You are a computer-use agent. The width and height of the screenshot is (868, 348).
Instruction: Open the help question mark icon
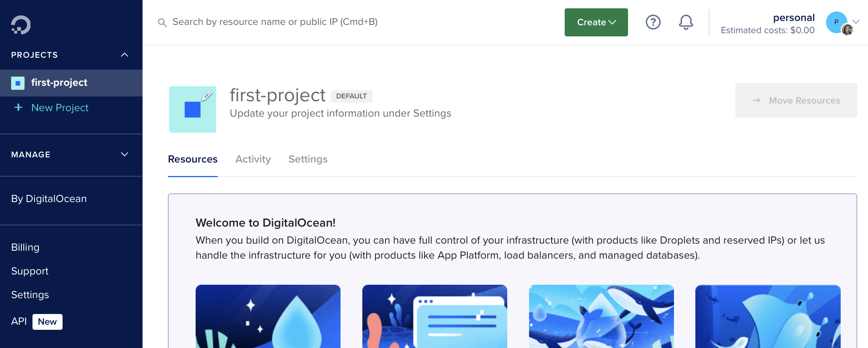coord(653,22)
